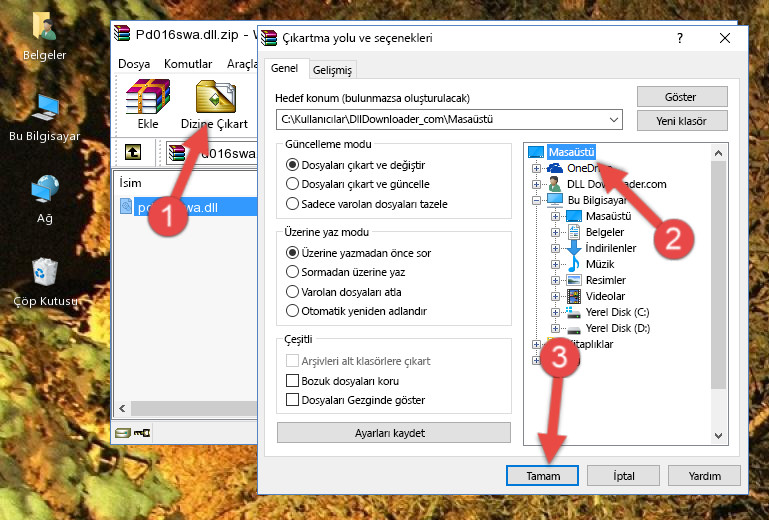Expand Yerel Disk (C:) tree node
This screenshot has width=769, height=520.
(x=555, y=312)
